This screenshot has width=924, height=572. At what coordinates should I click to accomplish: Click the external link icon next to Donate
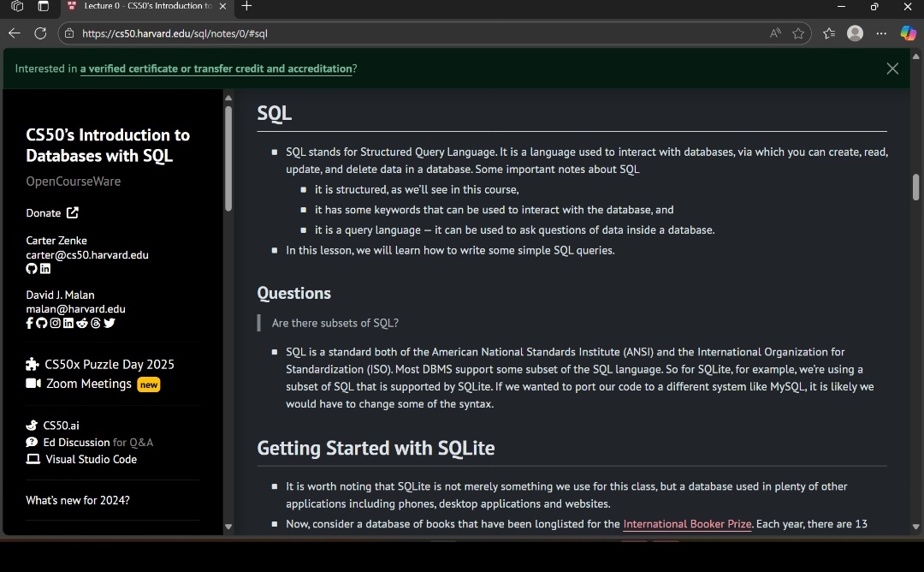pos(72,213)
